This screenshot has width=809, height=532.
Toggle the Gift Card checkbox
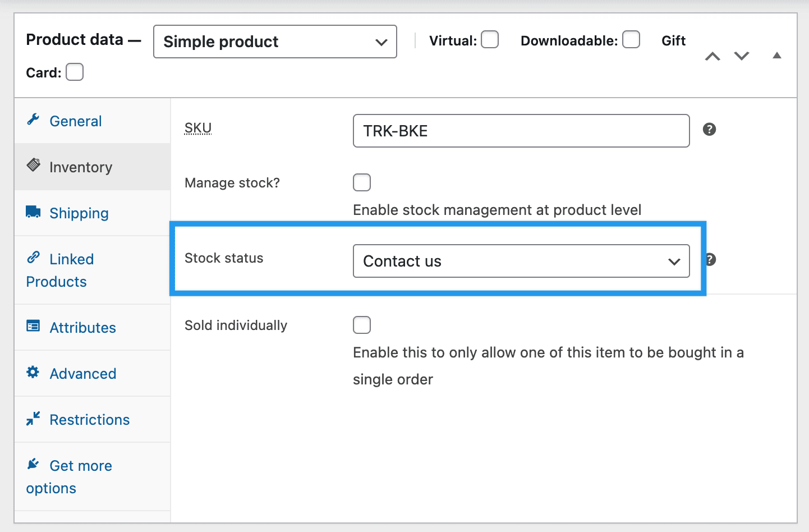[x=75, y=72]
